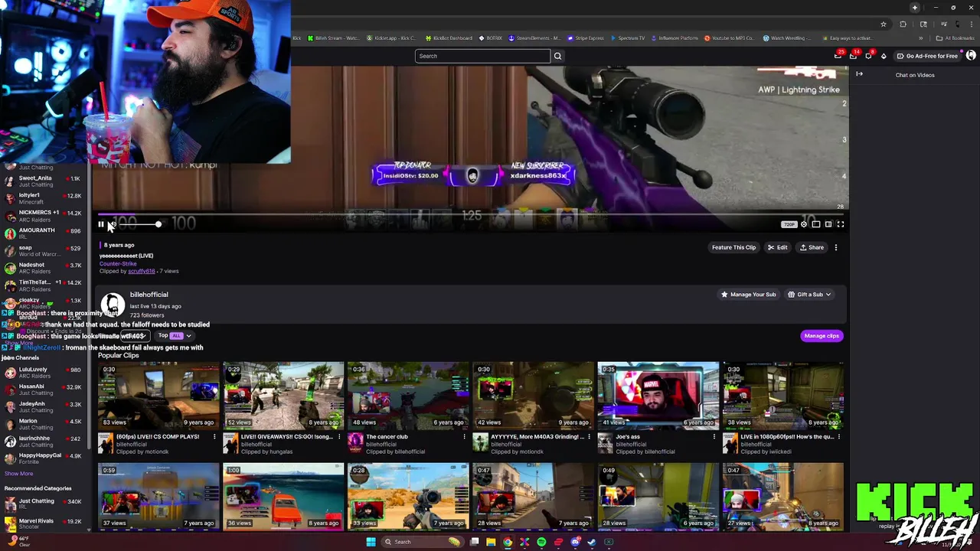
Task: Collapse the Chat on Videos panel
Action: pos(859,74)
